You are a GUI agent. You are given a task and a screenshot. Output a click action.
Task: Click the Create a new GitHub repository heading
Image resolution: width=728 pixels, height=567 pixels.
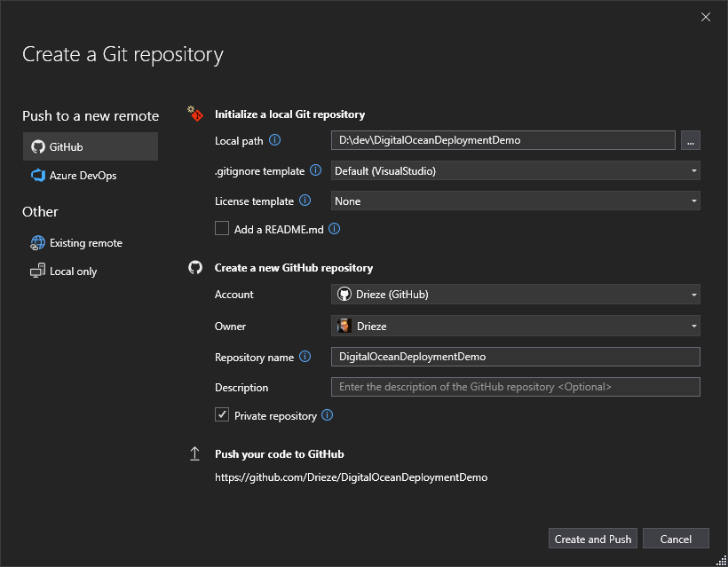pos(294,268)
